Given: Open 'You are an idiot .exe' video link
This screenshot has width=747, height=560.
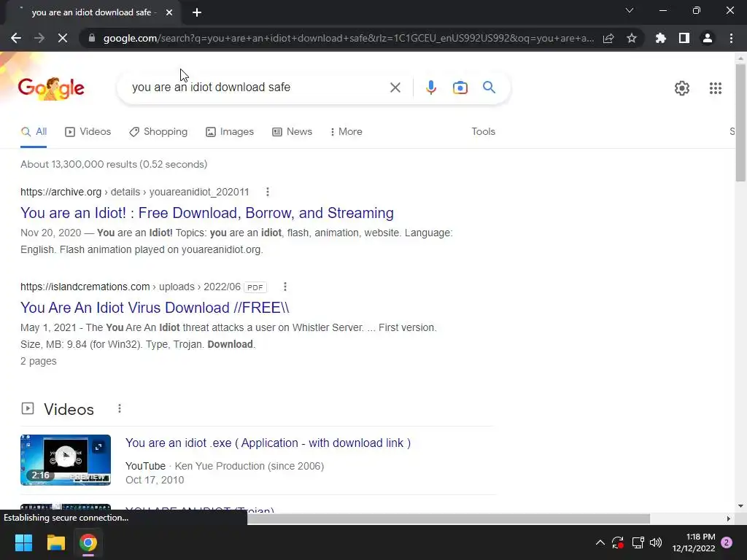Looking at the screenshot, I should 268,443.
